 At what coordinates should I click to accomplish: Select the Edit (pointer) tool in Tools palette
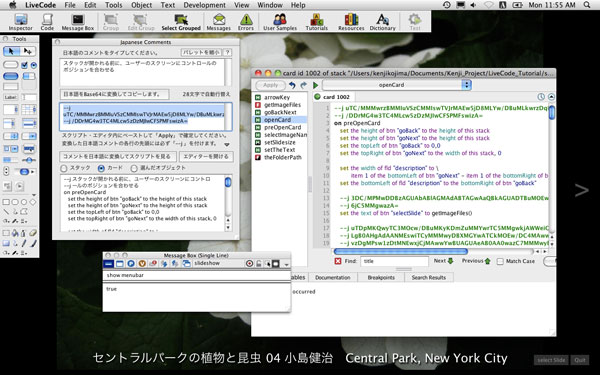28,51
